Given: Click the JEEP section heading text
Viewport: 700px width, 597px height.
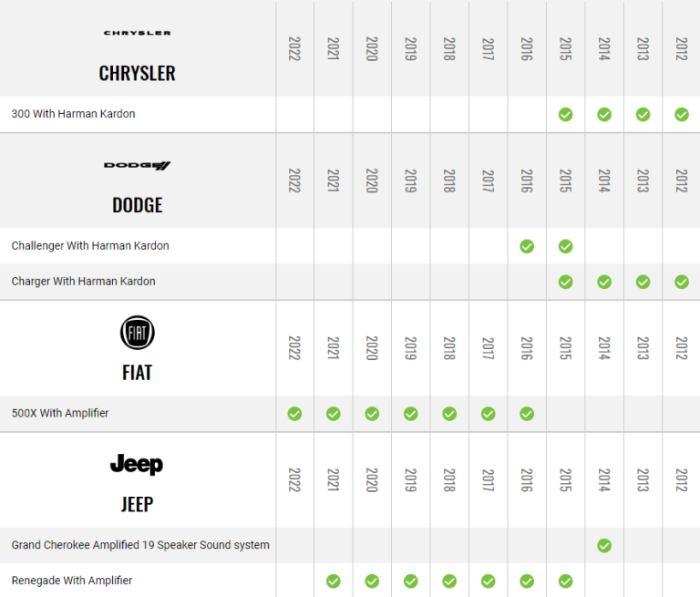Looking at the screenshot, I should (137, 504).
